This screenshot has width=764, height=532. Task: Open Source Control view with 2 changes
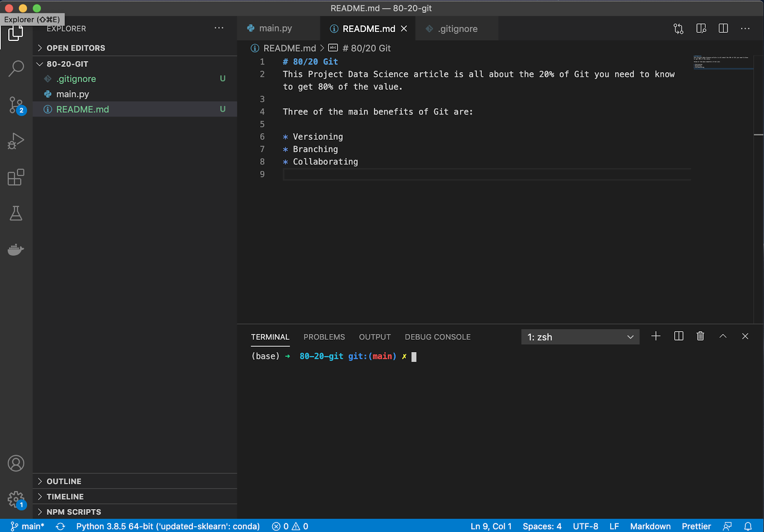(x=16, y=105)
